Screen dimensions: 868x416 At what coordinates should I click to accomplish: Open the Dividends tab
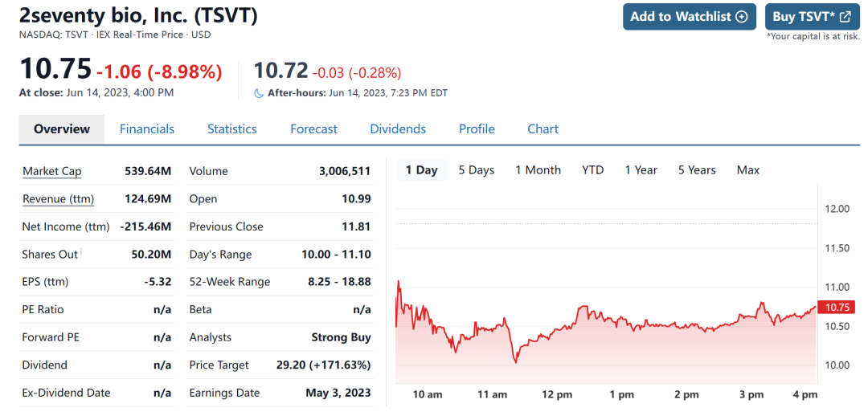click(398, 129)
